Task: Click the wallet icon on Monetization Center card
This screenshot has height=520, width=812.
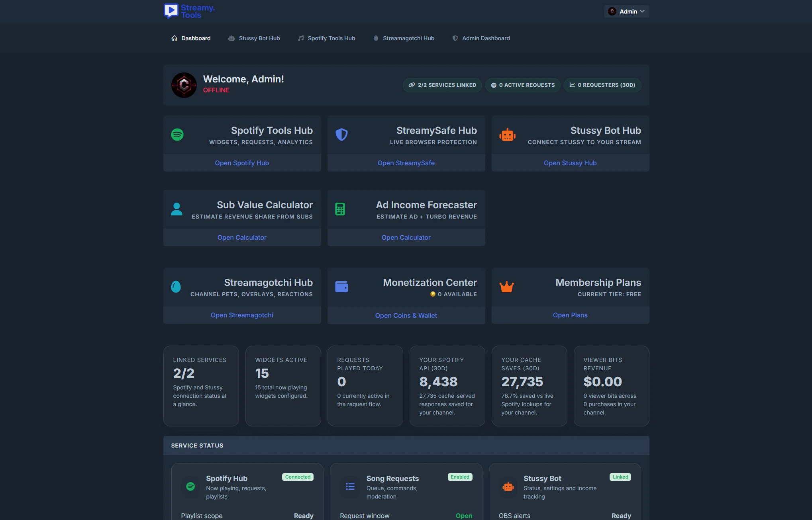Action: click(x=341, y=287)
